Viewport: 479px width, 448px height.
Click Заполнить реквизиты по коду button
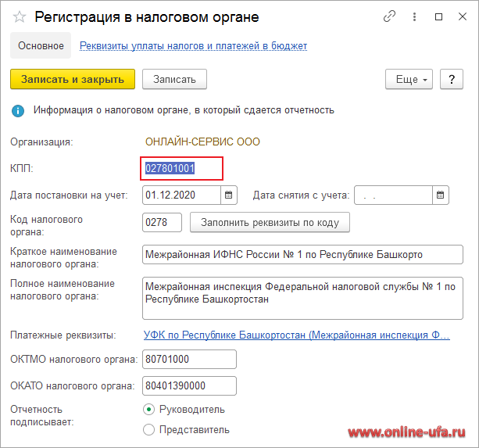[270, 222]
